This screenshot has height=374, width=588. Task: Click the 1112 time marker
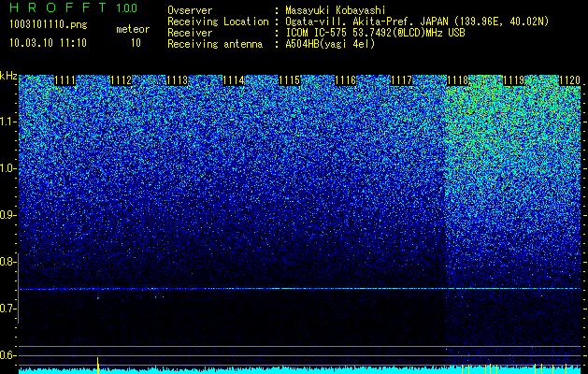point(122,80)
